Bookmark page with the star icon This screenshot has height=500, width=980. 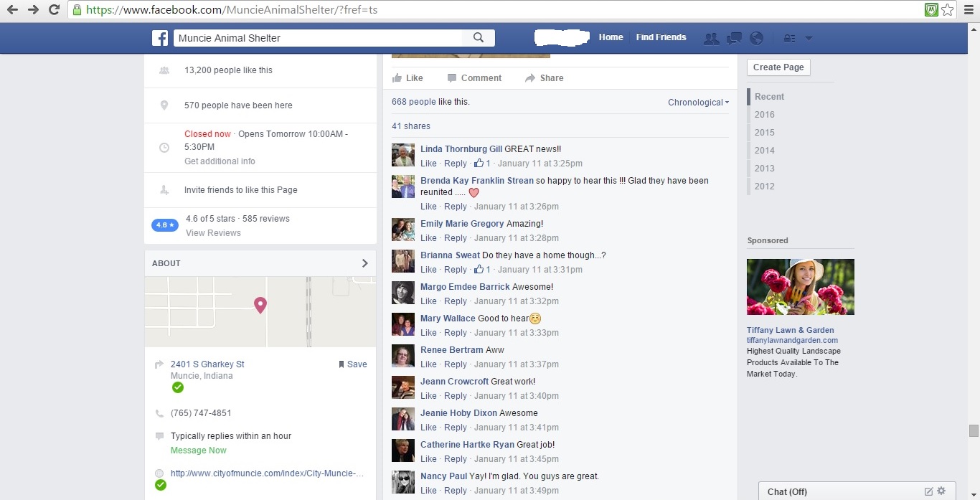948,10
